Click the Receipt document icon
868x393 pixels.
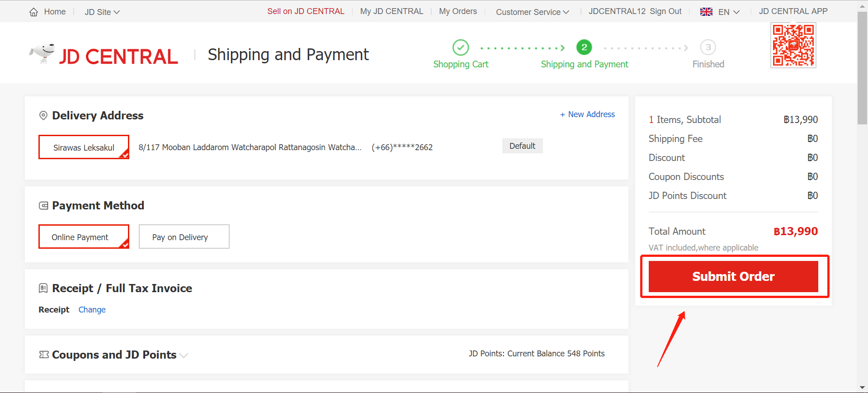[x=43, y=288]
